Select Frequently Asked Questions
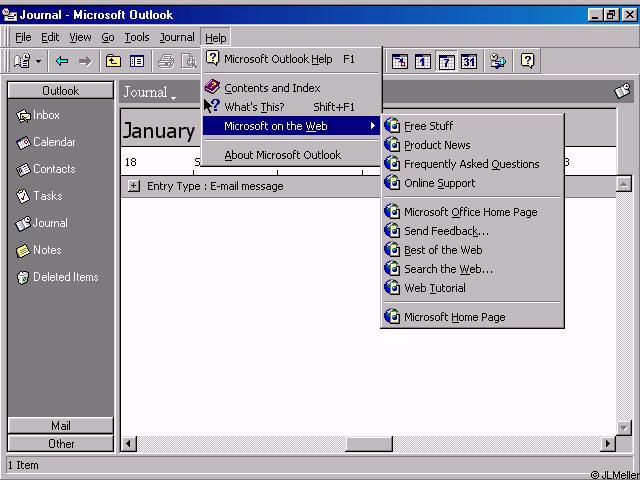640x480 pixels. 472,164
